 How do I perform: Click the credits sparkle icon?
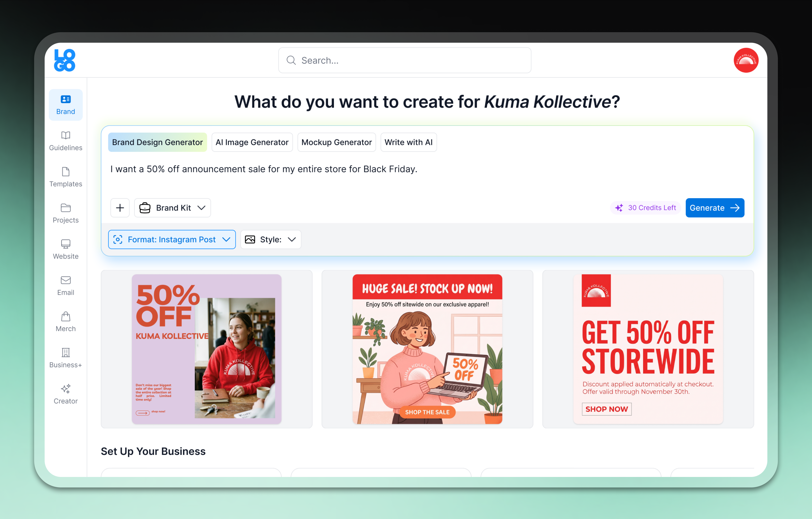(619, 208)
